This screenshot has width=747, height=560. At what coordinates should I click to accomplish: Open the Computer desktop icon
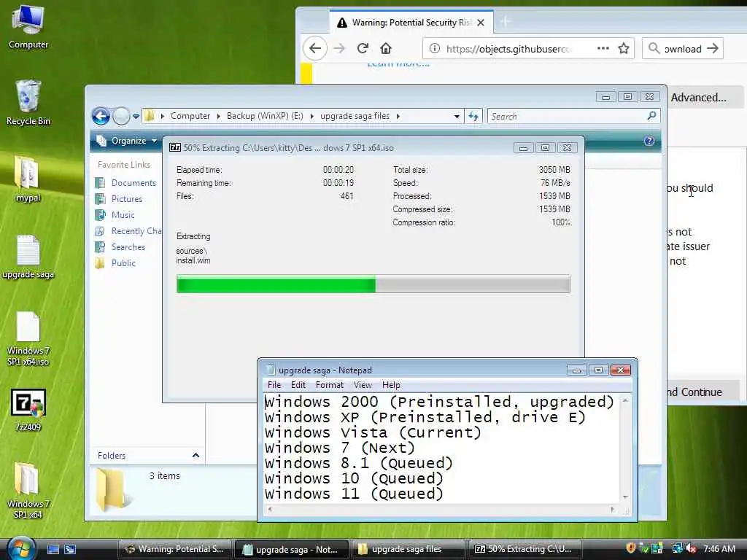tap(28, 26)
